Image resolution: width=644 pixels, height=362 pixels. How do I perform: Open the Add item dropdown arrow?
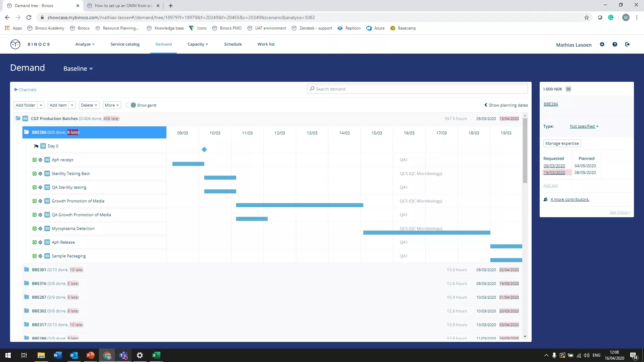[x=72, y=105]
